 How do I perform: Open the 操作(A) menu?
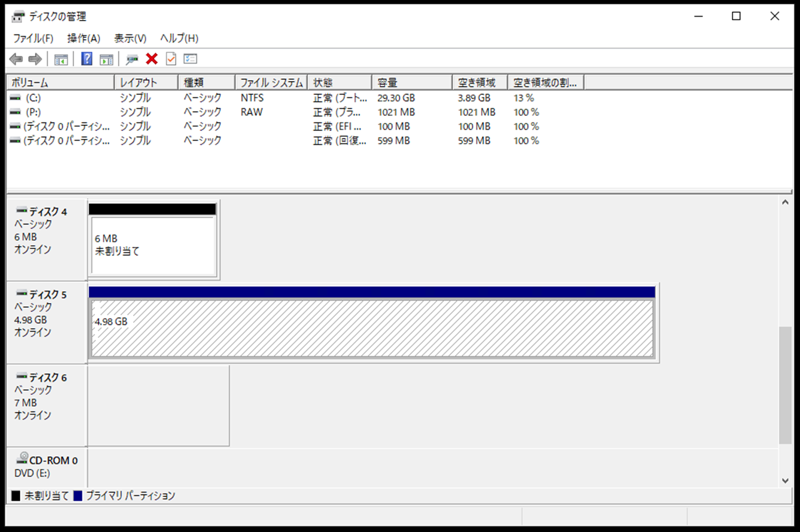click(84, 38)
